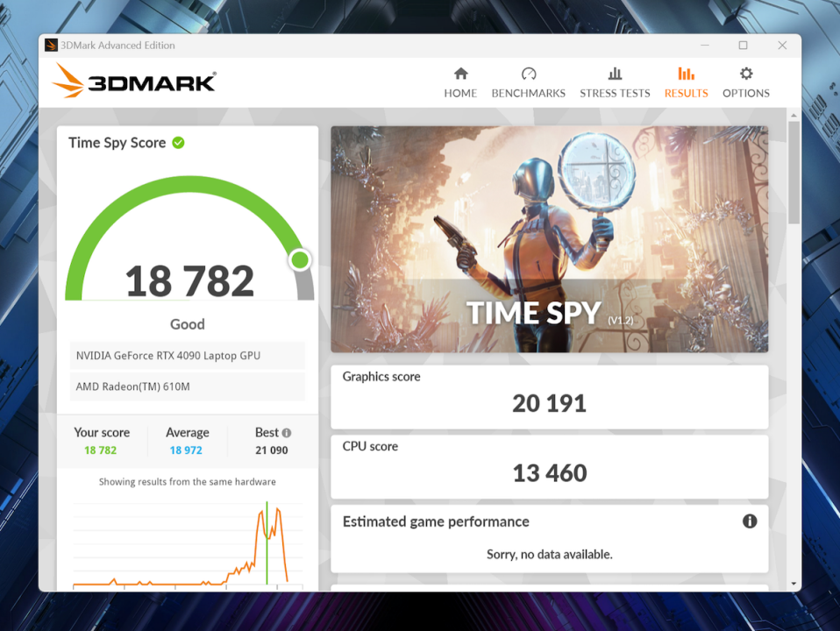The width and height of the screenshot is (840, 631).
Task: Open the STRESS TESTS label
Action: (x=615, y=93)
